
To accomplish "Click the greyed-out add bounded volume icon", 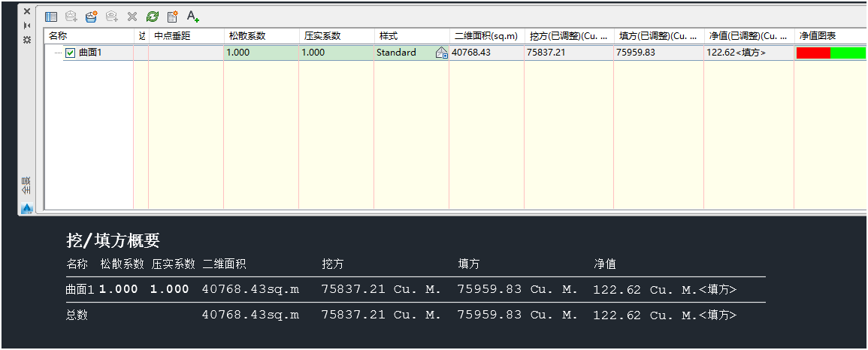I will (x=112, y=17).
